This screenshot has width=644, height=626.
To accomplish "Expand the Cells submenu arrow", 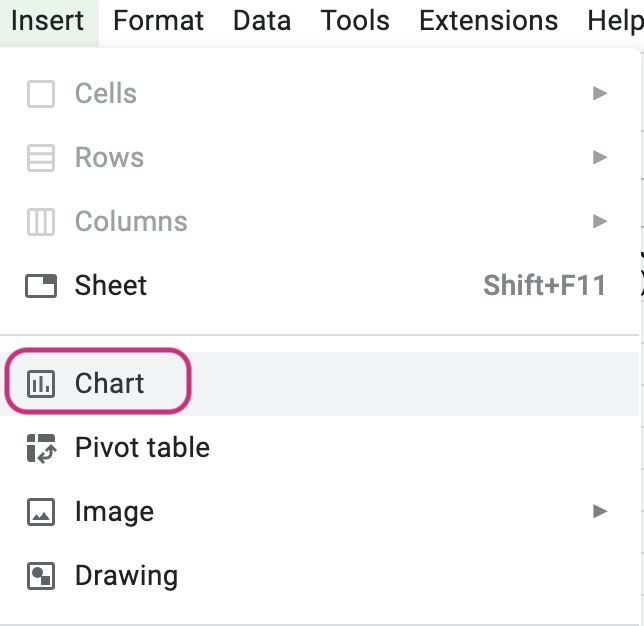I will (600, 93).
